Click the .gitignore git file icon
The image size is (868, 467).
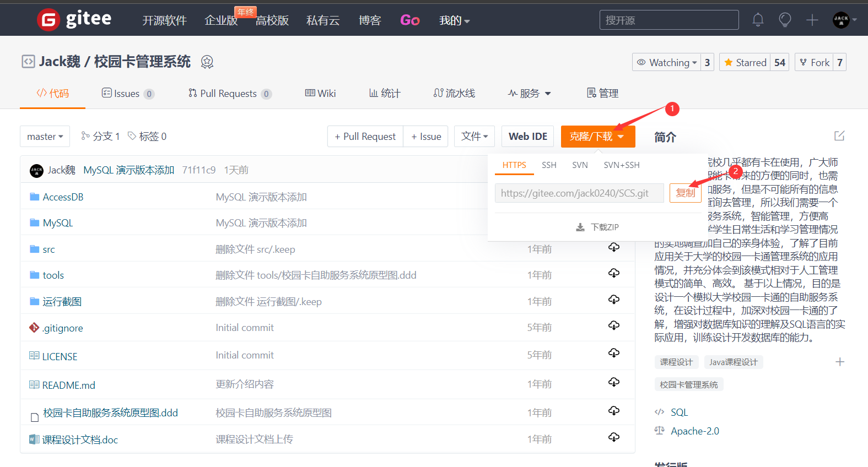click(34, 328)
